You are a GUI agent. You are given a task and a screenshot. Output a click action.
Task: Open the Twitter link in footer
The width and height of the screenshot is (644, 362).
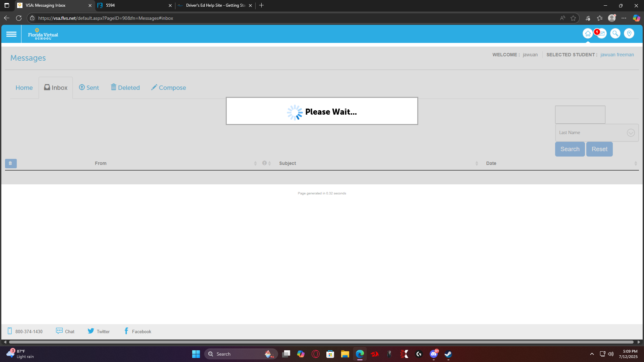coord(99,331)
